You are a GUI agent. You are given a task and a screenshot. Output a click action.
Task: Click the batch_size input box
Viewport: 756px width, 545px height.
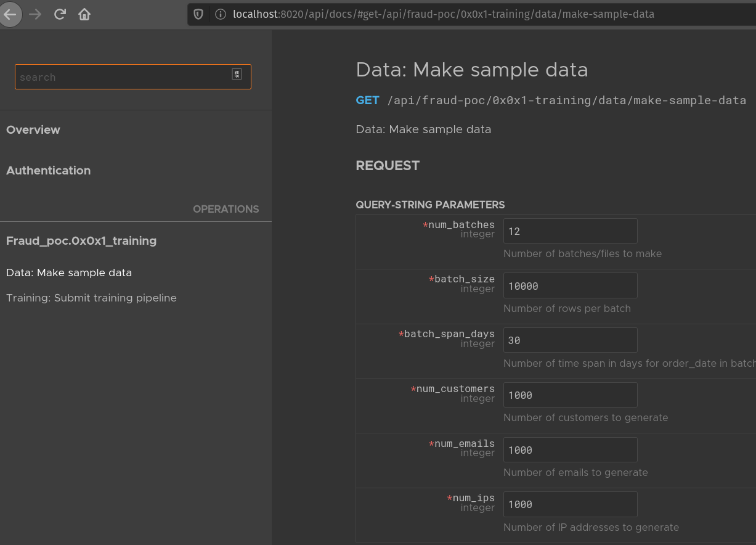coord(570,286)
